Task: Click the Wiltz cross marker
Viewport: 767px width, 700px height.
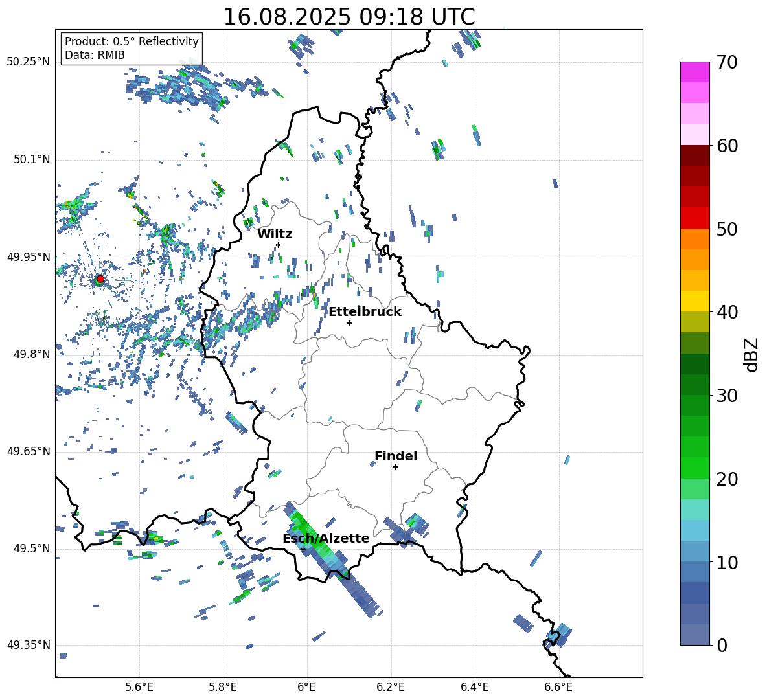Action: pyautogui.click(x=279, y=245)
